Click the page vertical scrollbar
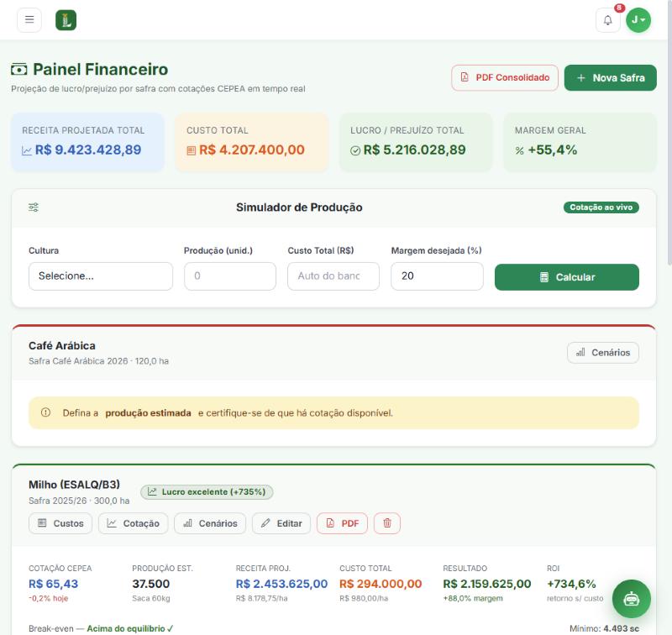 [669, 133]
